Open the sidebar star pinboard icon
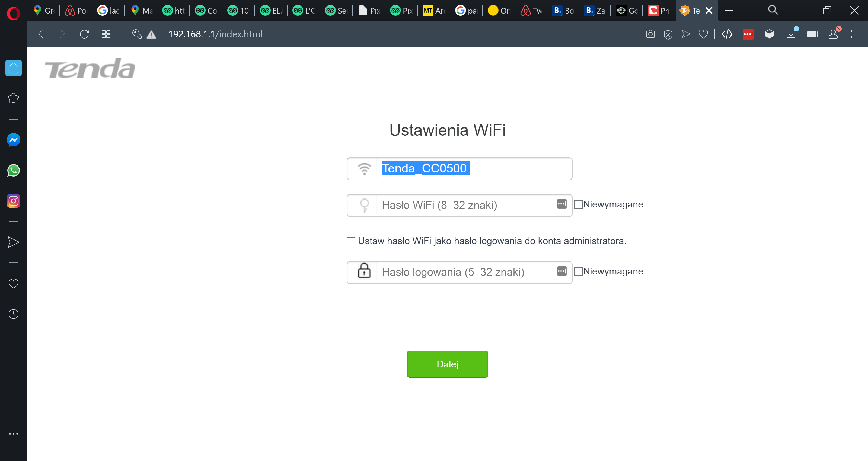This screenshot has width=868, height=461. point(14,98)
